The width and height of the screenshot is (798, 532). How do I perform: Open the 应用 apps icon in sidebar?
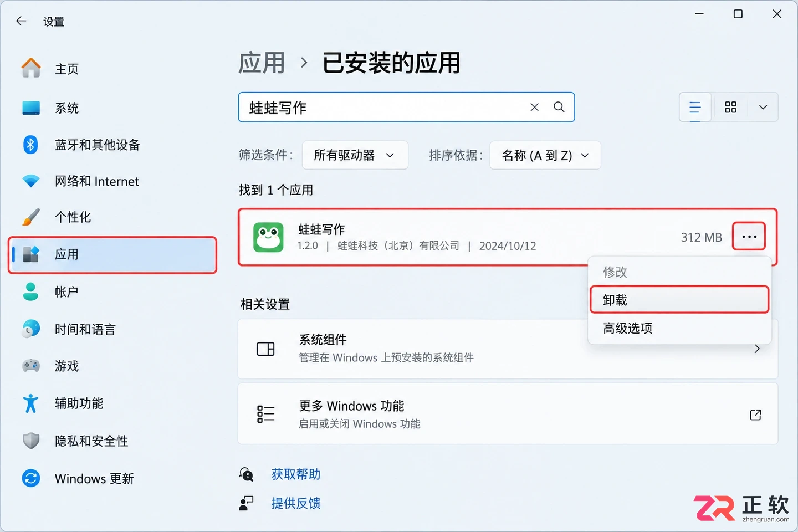(x=31, y=254)
